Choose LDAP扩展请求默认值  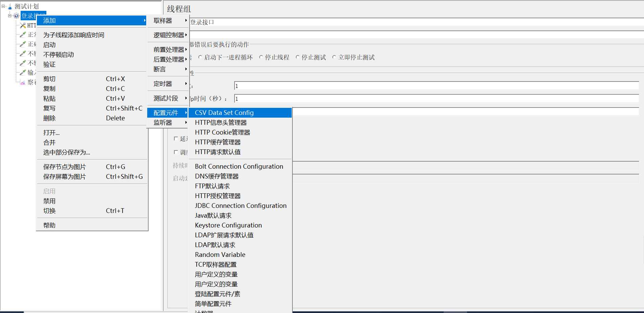pos(240,235)
